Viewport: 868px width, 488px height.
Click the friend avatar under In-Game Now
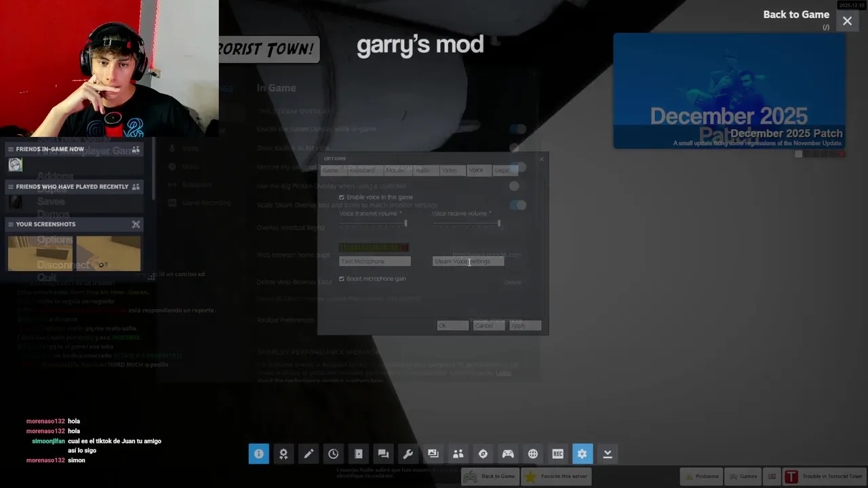click(15, 165)
